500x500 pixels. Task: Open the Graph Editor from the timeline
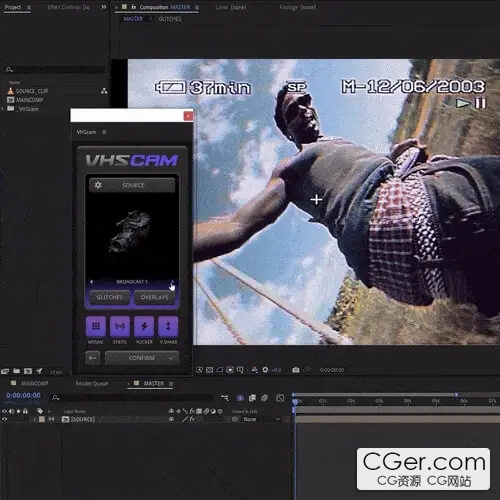(280, 398)
